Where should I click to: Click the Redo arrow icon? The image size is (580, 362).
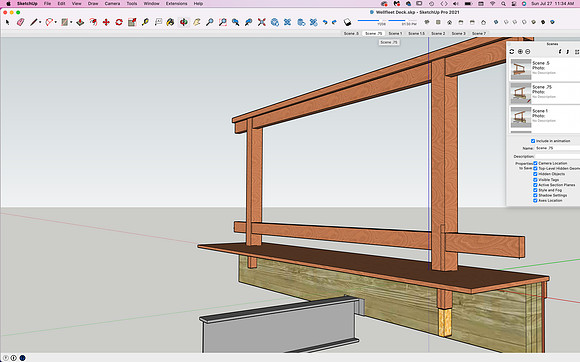tap(334, 23)
